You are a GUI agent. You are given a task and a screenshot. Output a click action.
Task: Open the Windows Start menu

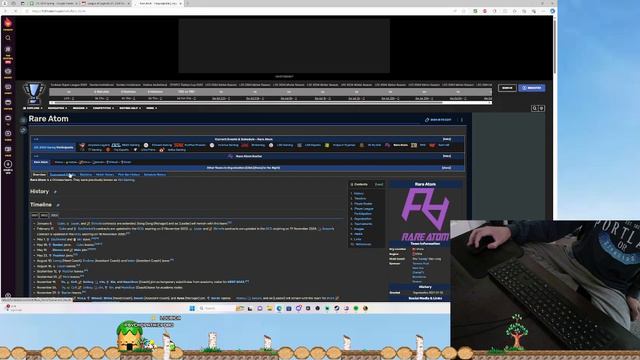pyautogui.click(x=192, y=308)
